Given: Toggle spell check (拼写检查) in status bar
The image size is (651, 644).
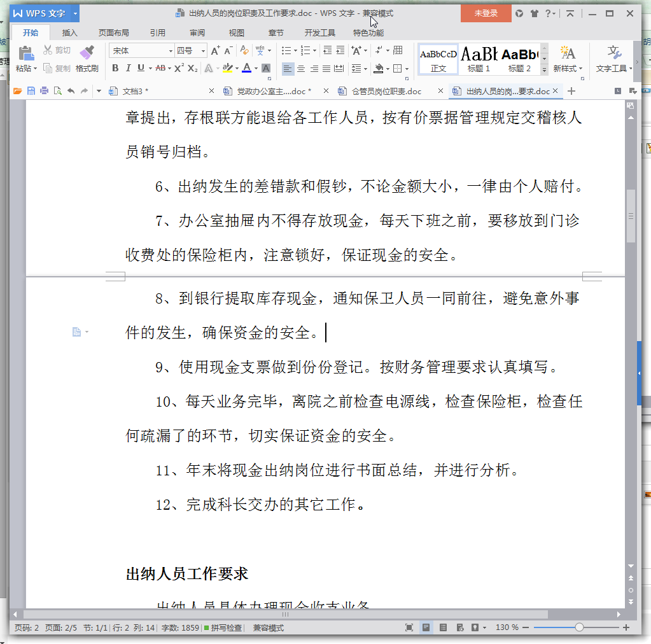Looking at the screenshot, I should click(222, 627).
